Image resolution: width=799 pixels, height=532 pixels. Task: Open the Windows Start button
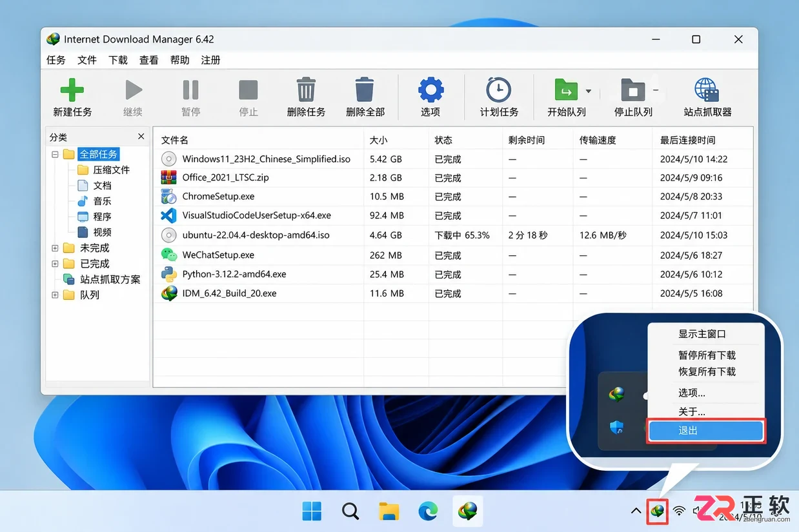pos(312,511)
